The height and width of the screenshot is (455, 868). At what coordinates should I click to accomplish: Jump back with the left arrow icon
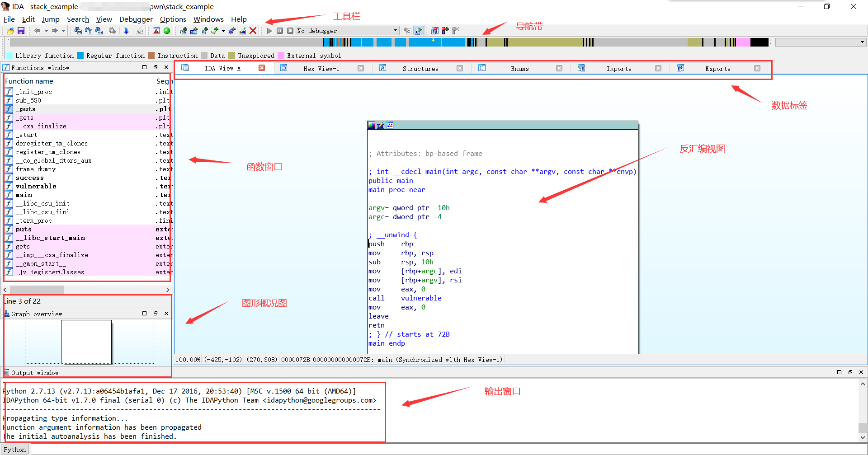(37, 31)
